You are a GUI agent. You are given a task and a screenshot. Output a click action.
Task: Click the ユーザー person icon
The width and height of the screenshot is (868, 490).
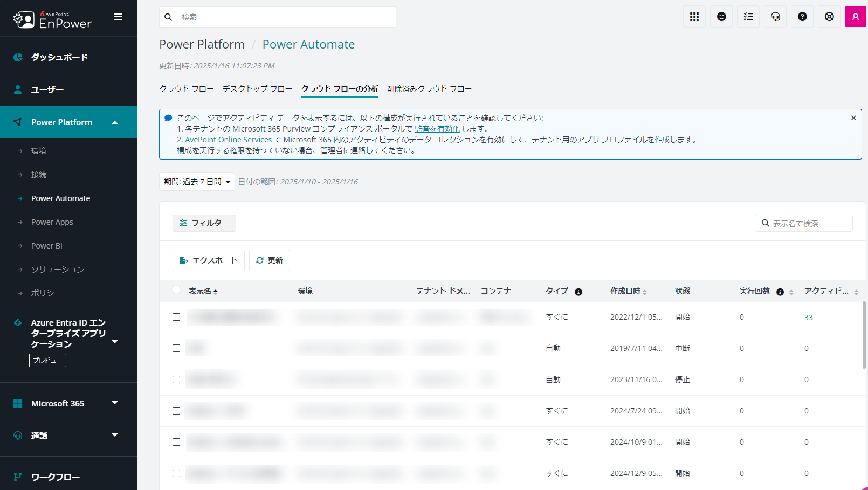pyautogui.click(x=18, y=89)
